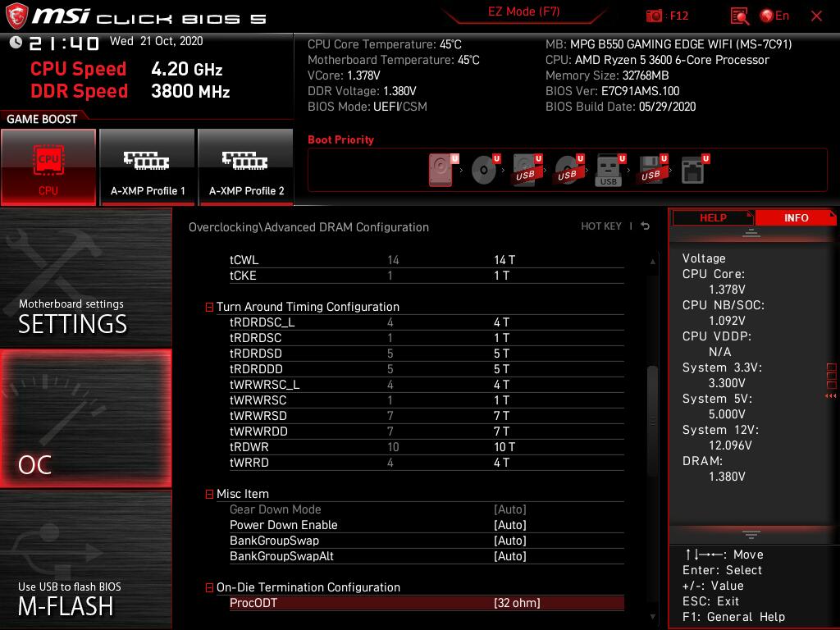
Task: Select the optical disc boot priority device
Action: [x=485, y=170]
